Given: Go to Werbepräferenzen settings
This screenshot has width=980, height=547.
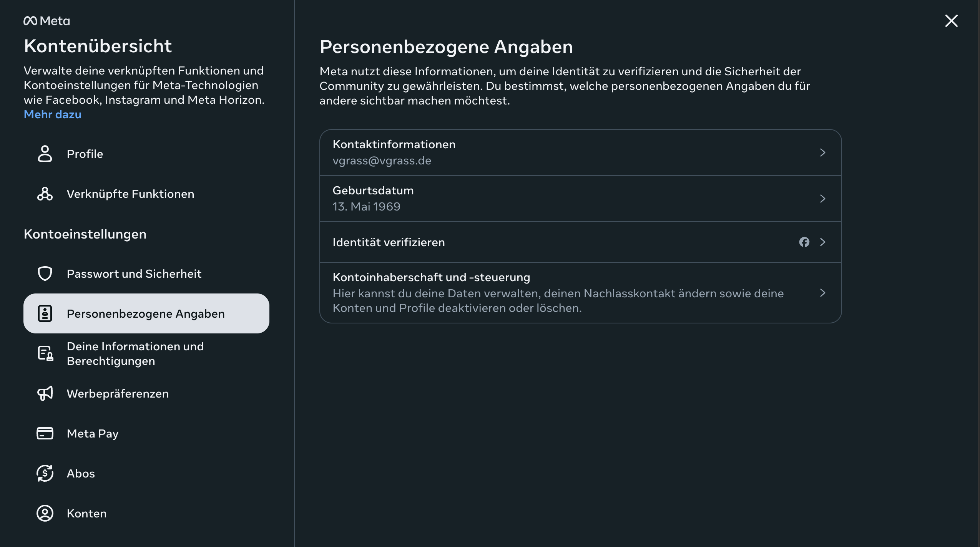Looking at the screenshot, I should pyautogui.click(x=118, y=393).
